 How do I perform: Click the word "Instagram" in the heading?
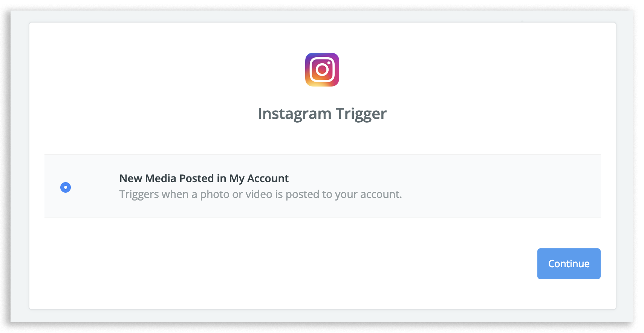click(x=294, y=114)
